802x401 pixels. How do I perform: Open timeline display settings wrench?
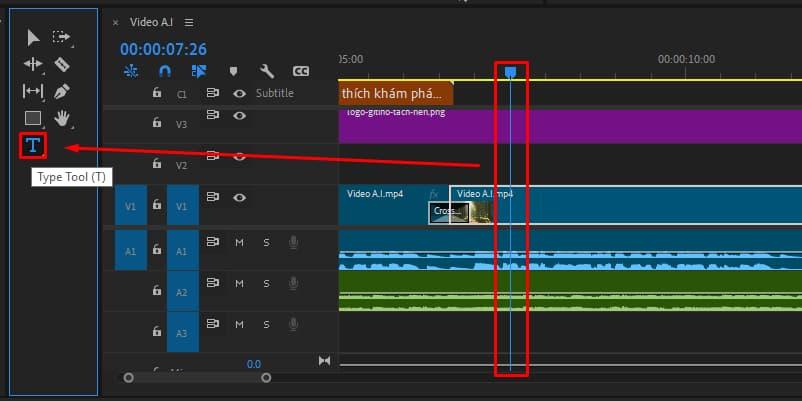tap(266, 71)
